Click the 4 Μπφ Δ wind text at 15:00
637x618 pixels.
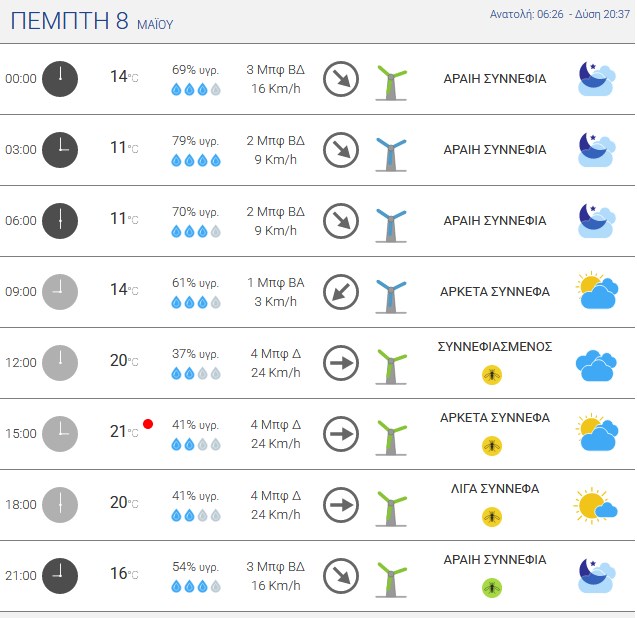pos(275,425)
